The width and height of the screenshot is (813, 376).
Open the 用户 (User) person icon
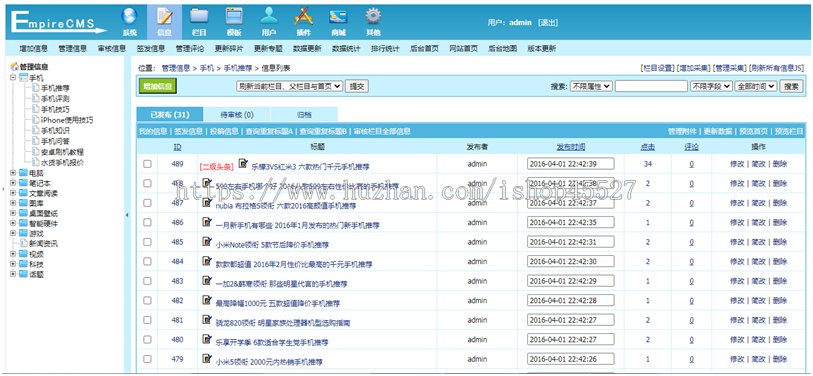click(269, 17)
